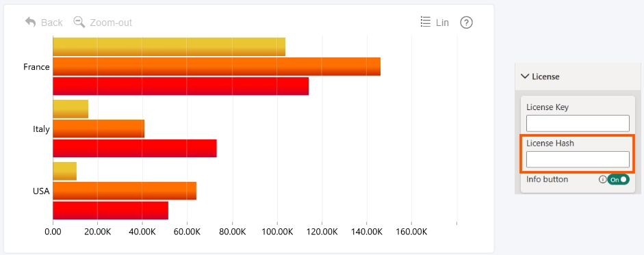Click the License Hash label
Image resolution: width=644 pixels, height=255 pixels.
click(x=550, y=143)
